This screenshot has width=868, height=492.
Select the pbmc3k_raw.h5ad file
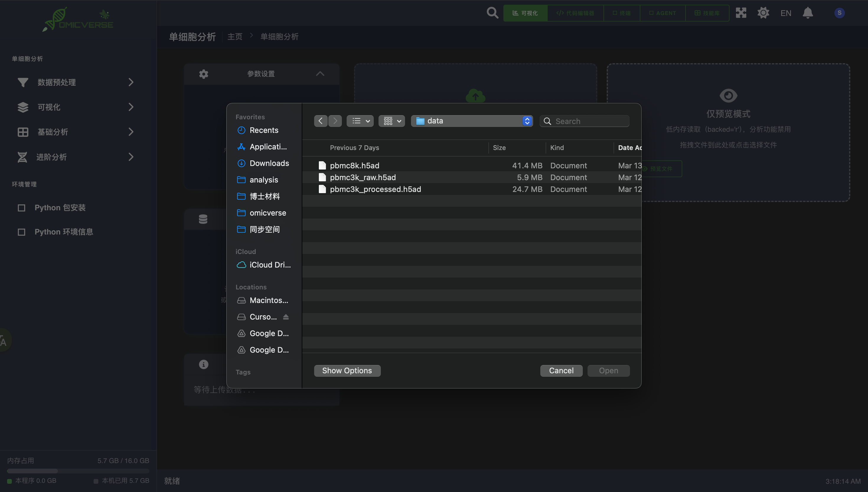click(x=362, y=177)
